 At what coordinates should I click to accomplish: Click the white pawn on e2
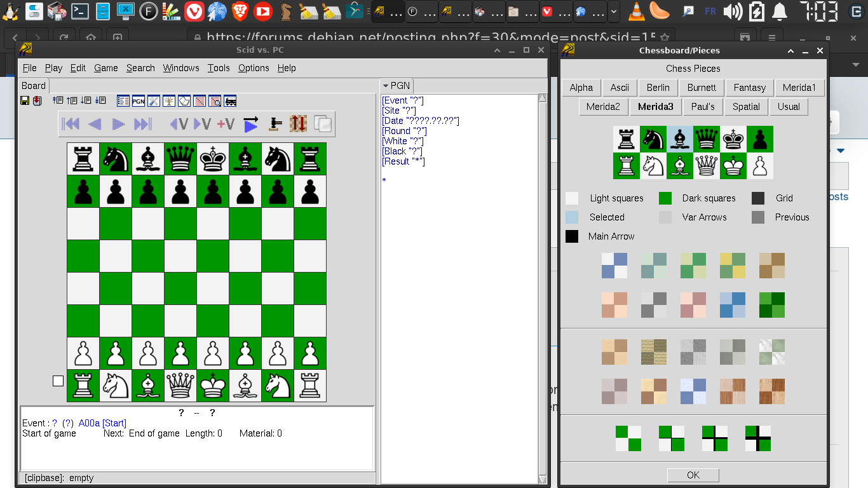(213, 353)
